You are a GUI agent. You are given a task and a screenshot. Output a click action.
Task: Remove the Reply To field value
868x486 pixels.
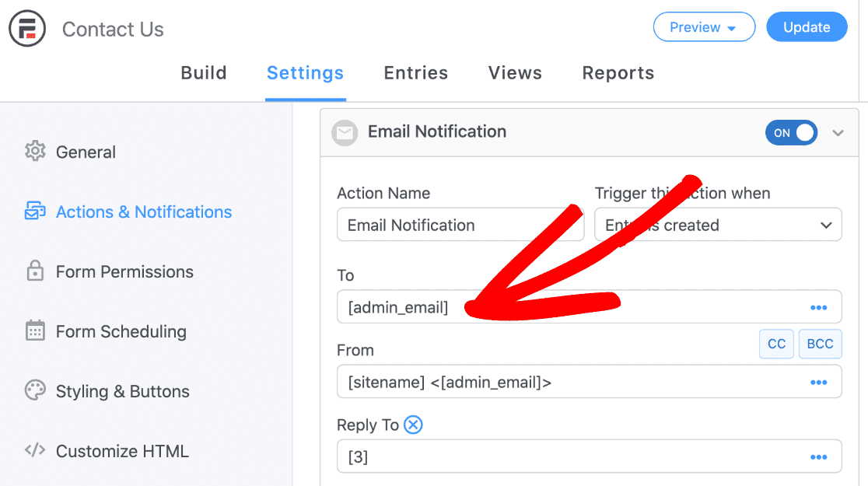coord(413,425)
